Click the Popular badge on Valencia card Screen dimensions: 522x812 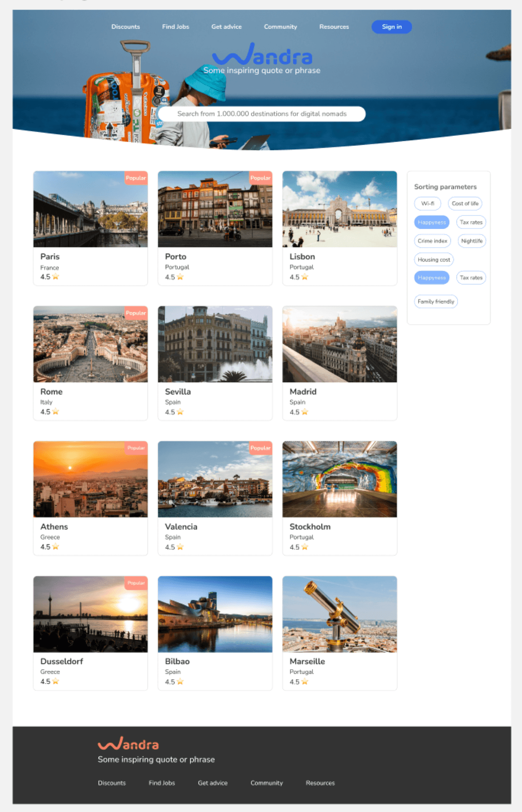[x=260, y=448]
